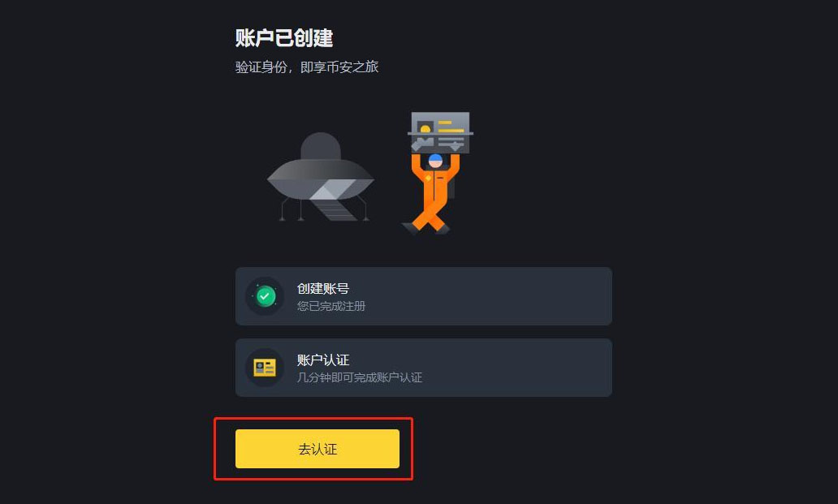The width and height of the screenshot is (838, 504).
Task: Click the dome atop the UFO
Action: click(x=321, y=146)
